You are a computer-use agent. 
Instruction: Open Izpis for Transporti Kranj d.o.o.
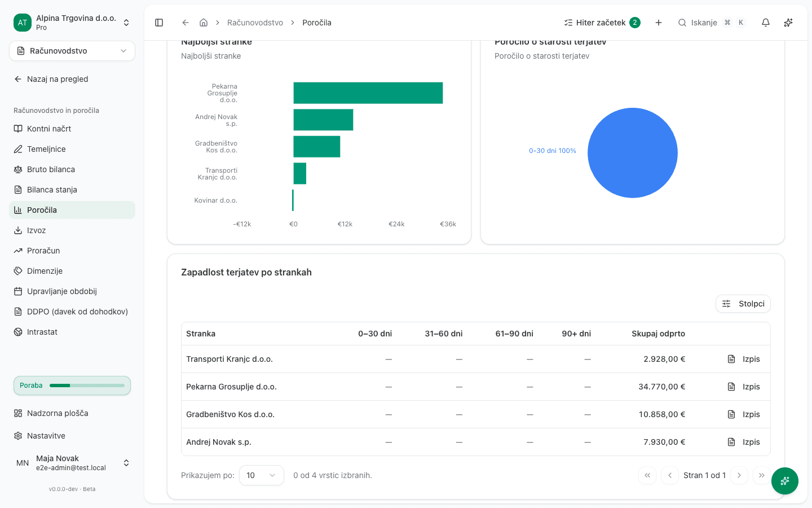click(744, 359)
